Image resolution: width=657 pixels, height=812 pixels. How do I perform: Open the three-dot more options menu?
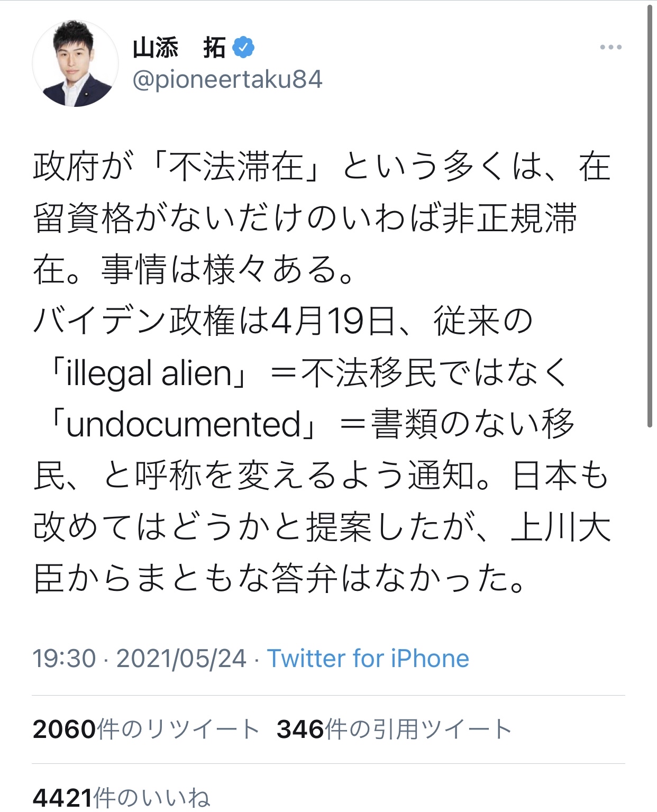click(x=610, y=48)
